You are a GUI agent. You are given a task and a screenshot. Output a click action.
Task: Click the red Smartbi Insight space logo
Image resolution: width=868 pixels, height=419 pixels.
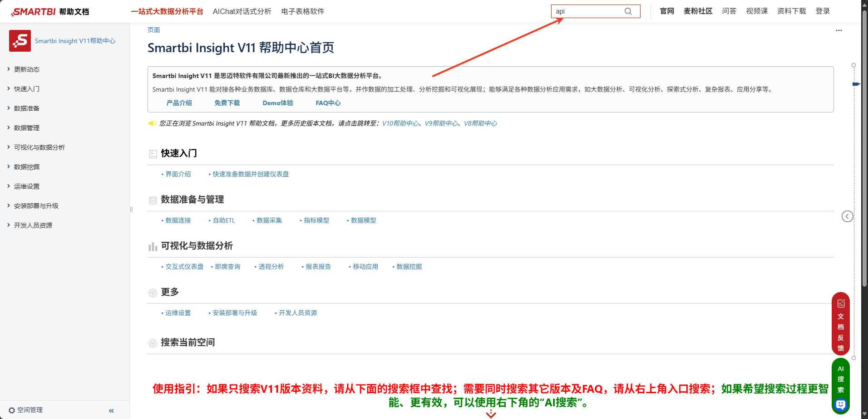coord(20,41)
